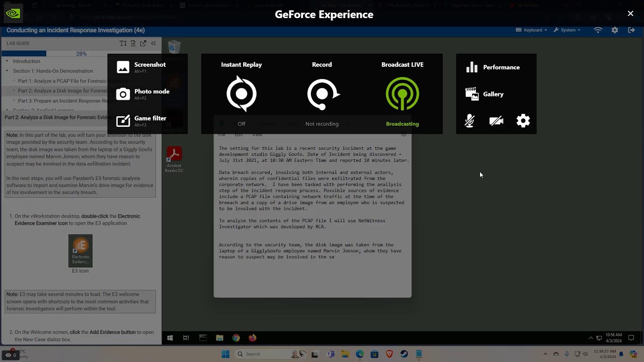Open the Notepad File menu

(222, 135)
